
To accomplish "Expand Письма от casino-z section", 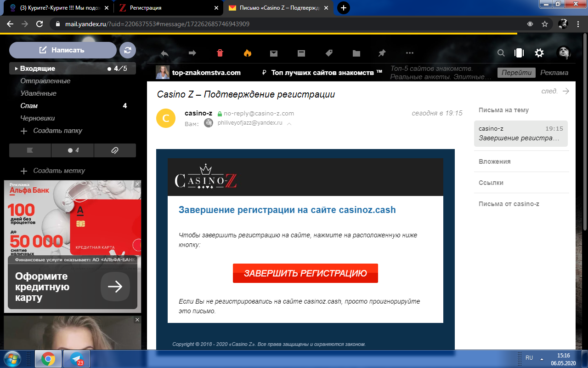I will click(509, 204).
